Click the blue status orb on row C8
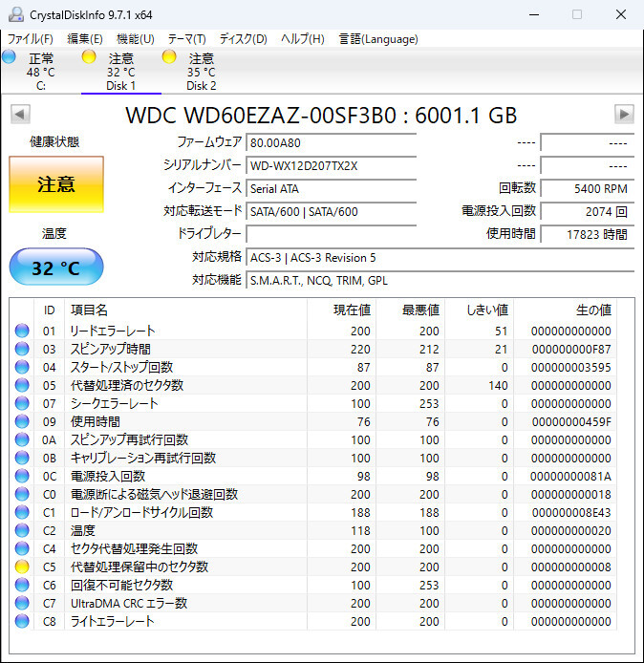 coord(22,621)
